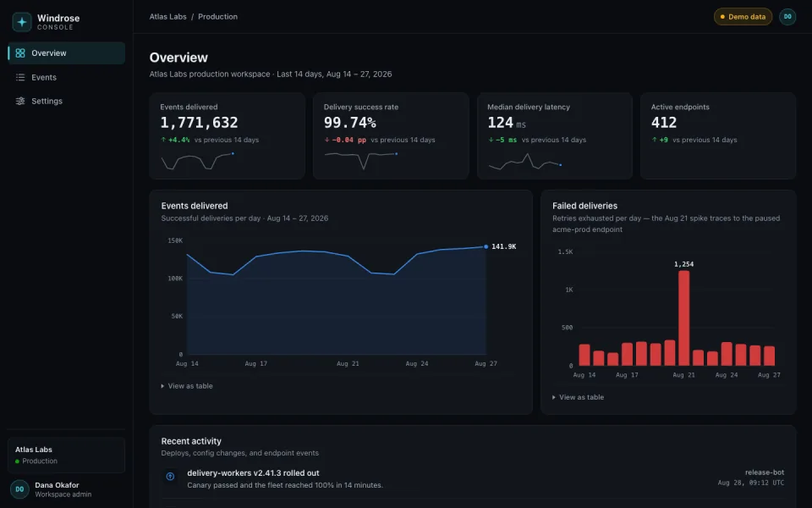Expand View as table under Events delivered chart
812x508 pixels.
(x=187, y=386)
